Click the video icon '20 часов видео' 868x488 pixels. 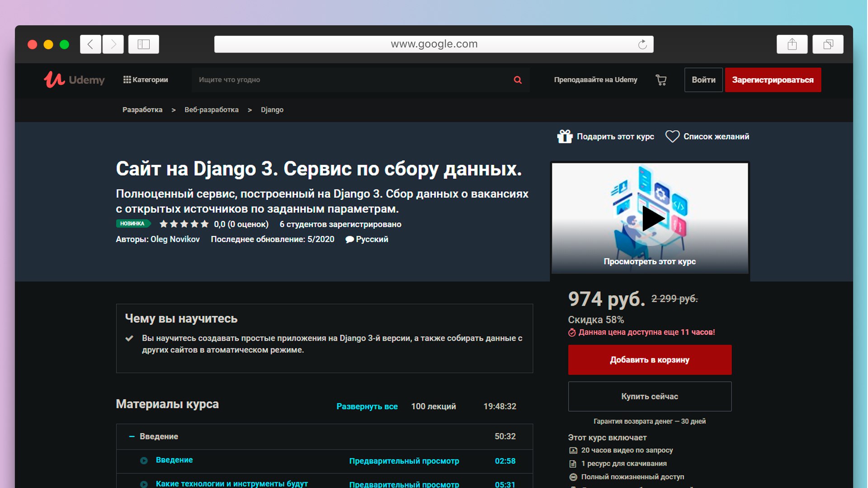(573, 450)
